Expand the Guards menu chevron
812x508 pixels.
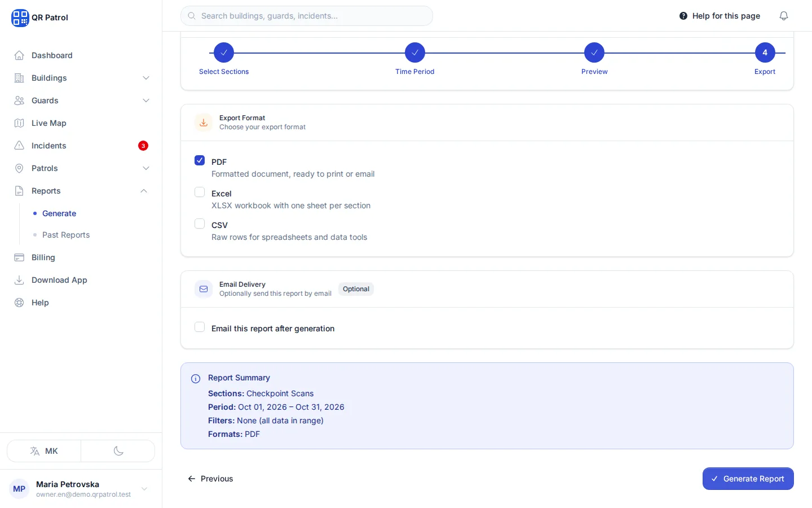146,100
